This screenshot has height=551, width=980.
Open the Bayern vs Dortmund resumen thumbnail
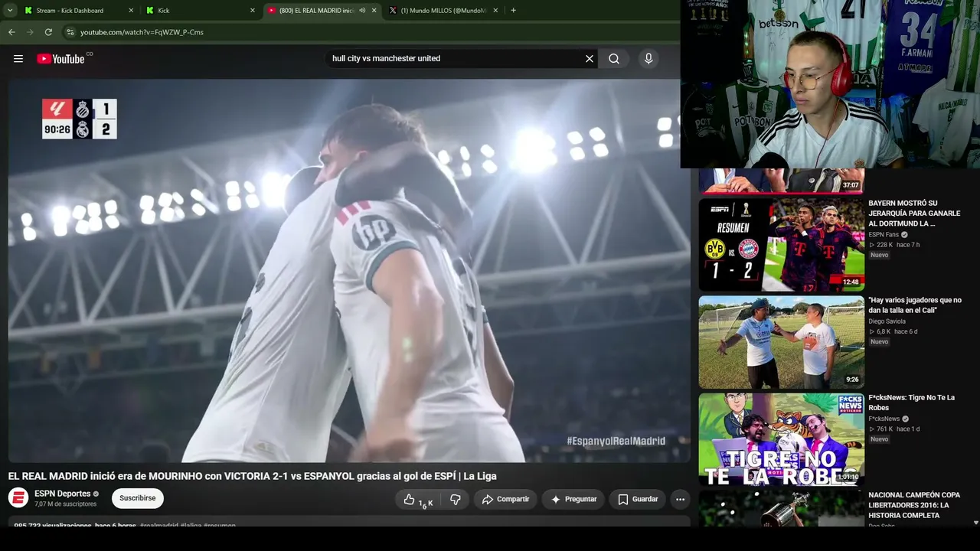click(x=782, y=245)
